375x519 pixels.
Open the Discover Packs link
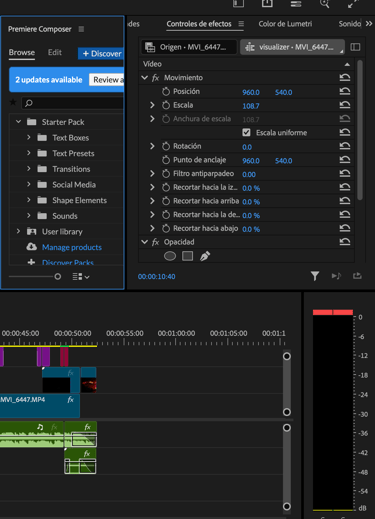tap(68, 262)
